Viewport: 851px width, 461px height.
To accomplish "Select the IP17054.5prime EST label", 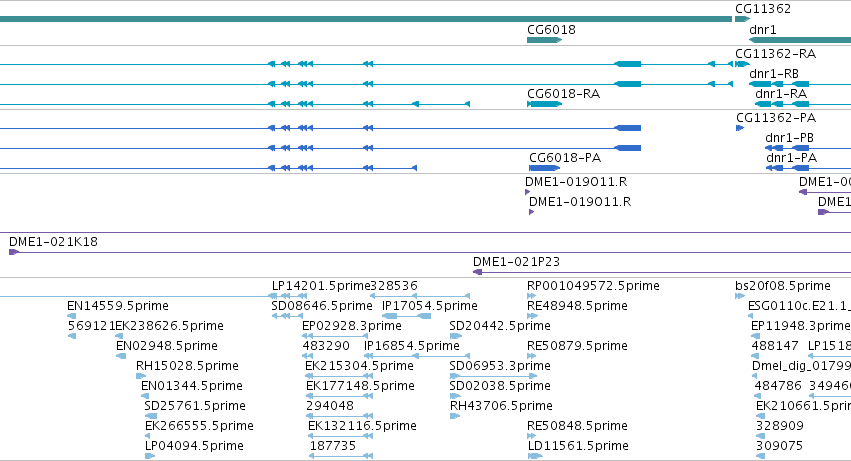I will 429,306.
